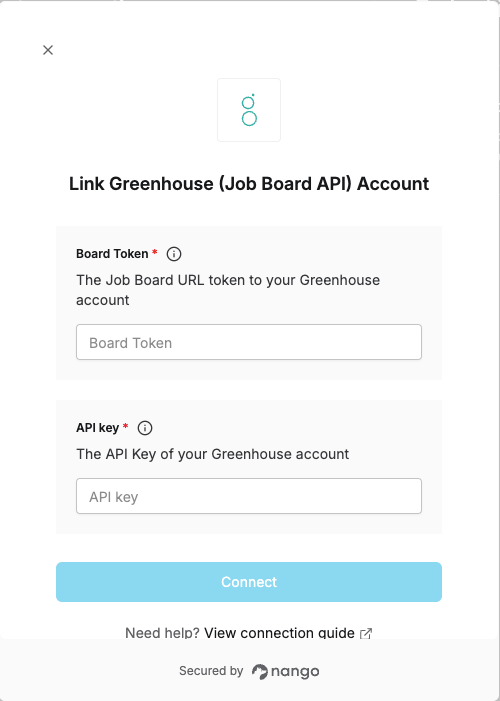Image resolution: width=500 pixels, height=701 pixels.
Task: Click the Secured by footer text
Action: click(211, 671)
